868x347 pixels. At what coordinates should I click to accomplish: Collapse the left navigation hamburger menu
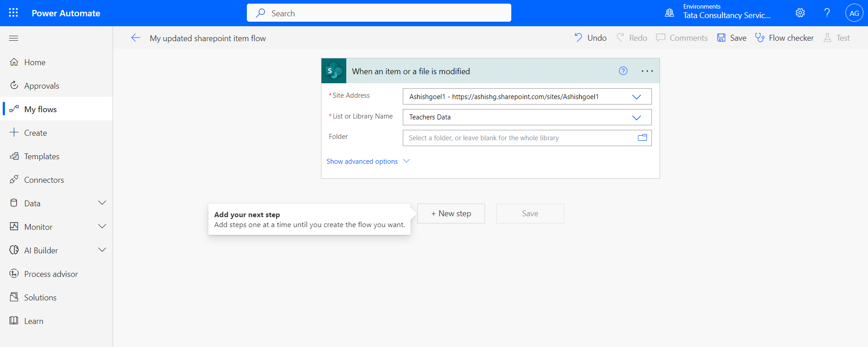(x=14, y=38)
